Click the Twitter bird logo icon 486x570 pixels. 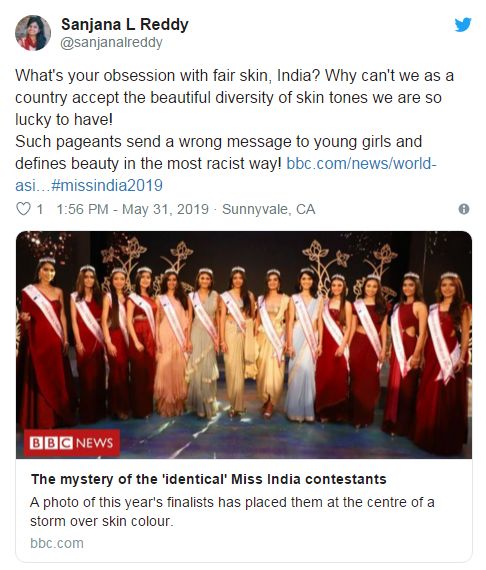[x=463, y=24]
